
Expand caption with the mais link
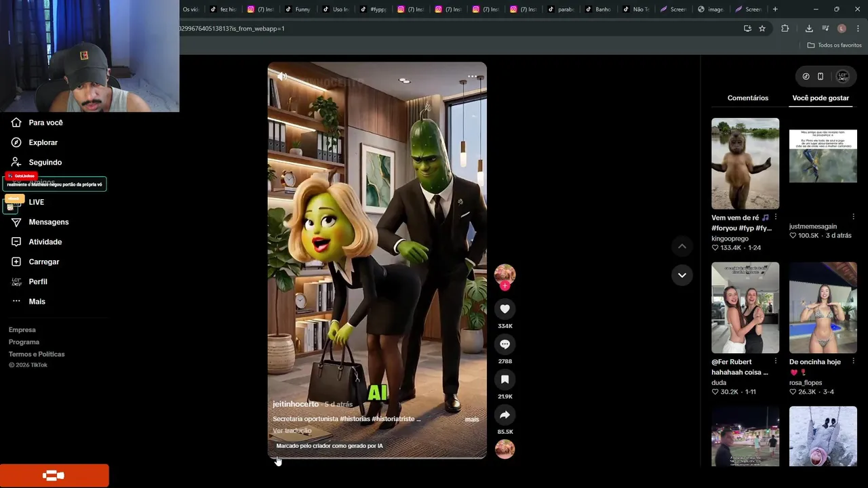472,420
